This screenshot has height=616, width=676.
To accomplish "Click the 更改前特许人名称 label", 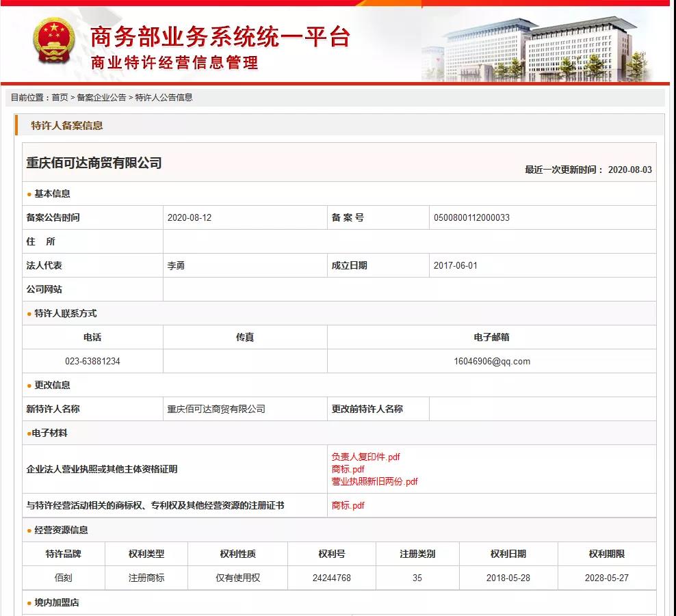I will click(x=367, y=409).
